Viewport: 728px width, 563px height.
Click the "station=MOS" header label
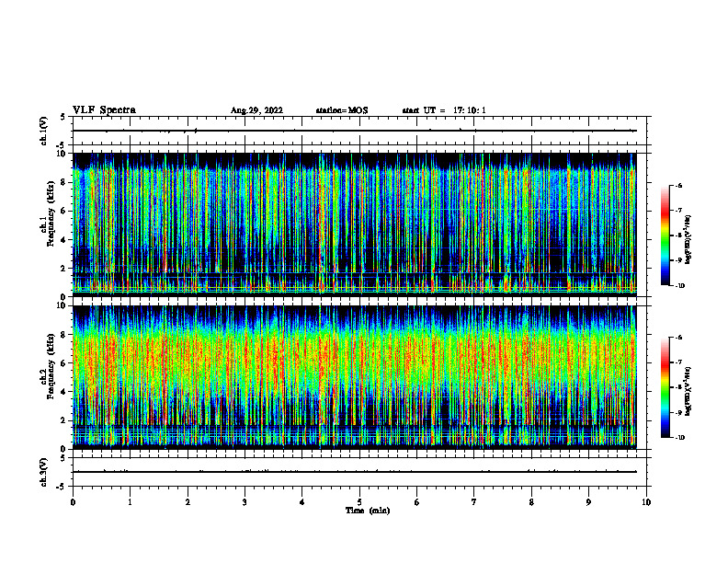tap(342, 110)
